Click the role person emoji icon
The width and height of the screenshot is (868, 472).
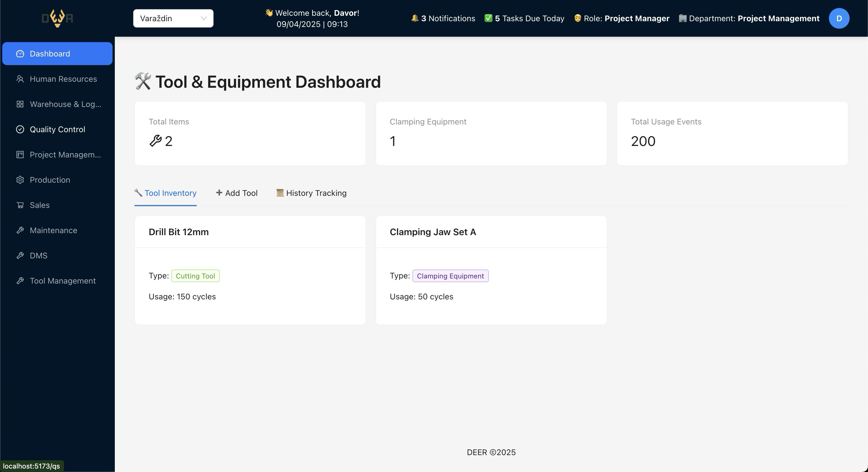(578, 18)
